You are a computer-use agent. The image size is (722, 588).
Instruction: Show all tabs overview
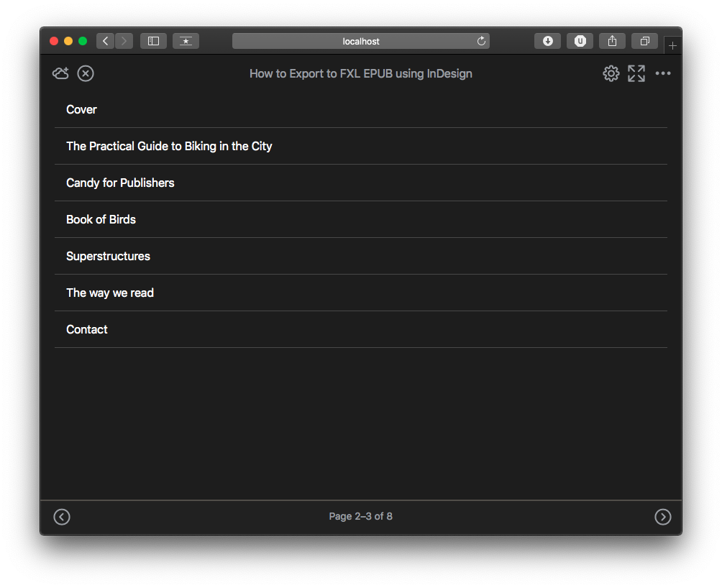pyautogui.click(x=644, y=41)
